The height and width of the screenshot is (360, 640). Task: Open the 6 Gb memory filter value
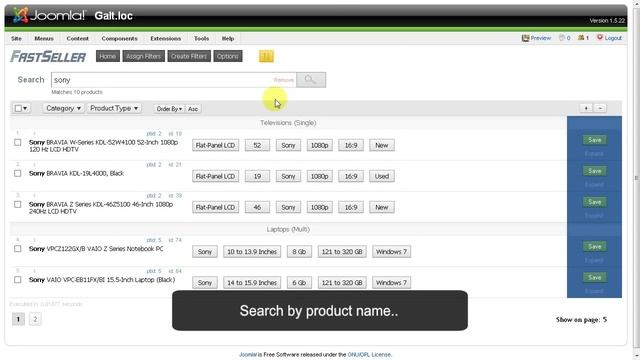[299, 283]
